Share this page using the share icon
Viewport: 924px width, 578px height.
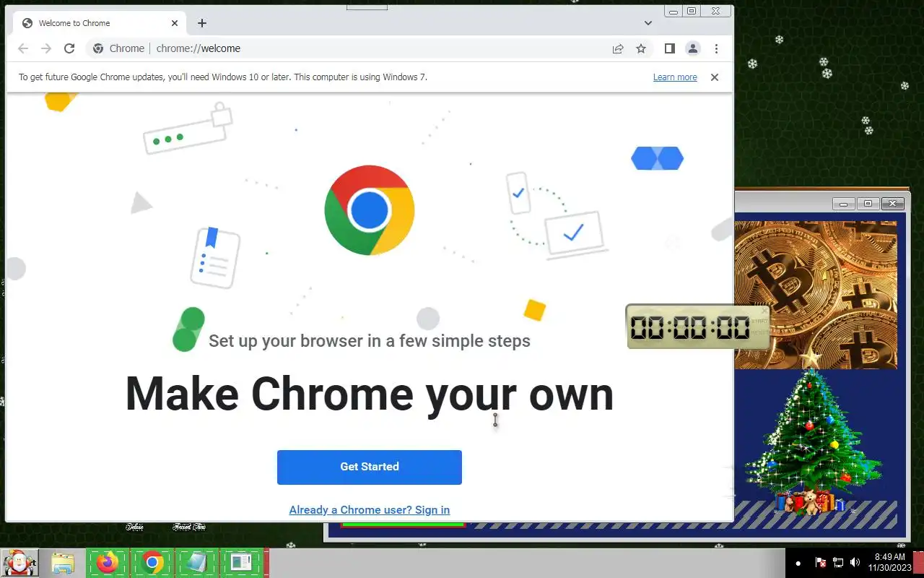tap(618, 48)
